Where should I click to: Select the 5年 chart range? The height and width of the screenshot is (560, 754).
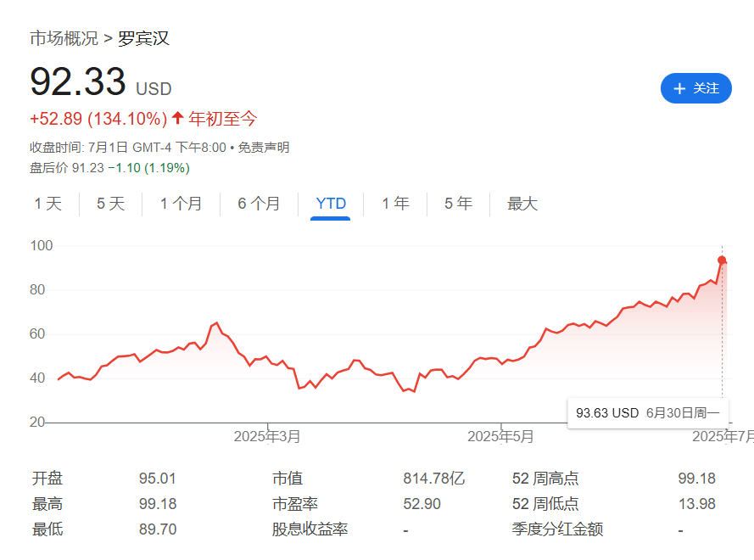tap(458, 204)
